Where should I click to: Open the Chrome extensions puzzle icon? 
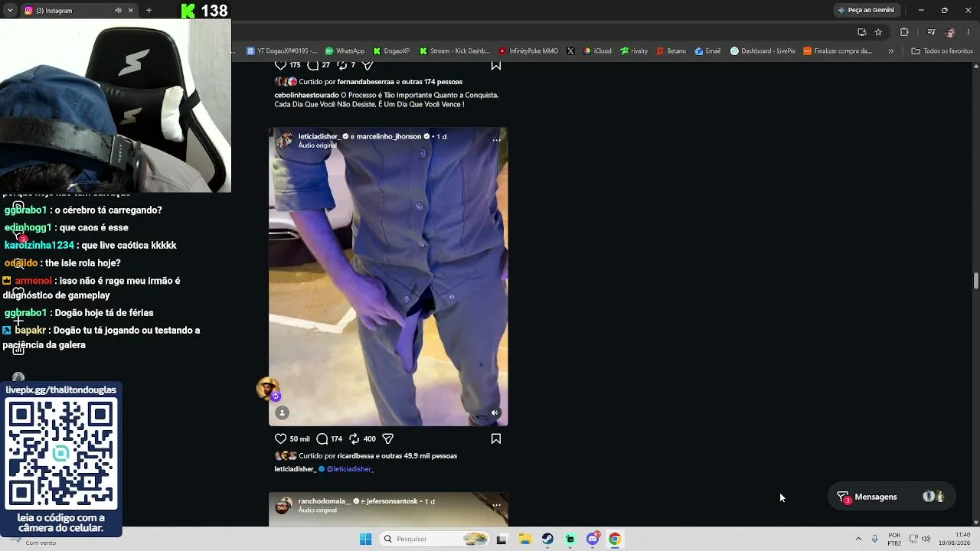tap(904, 32)
